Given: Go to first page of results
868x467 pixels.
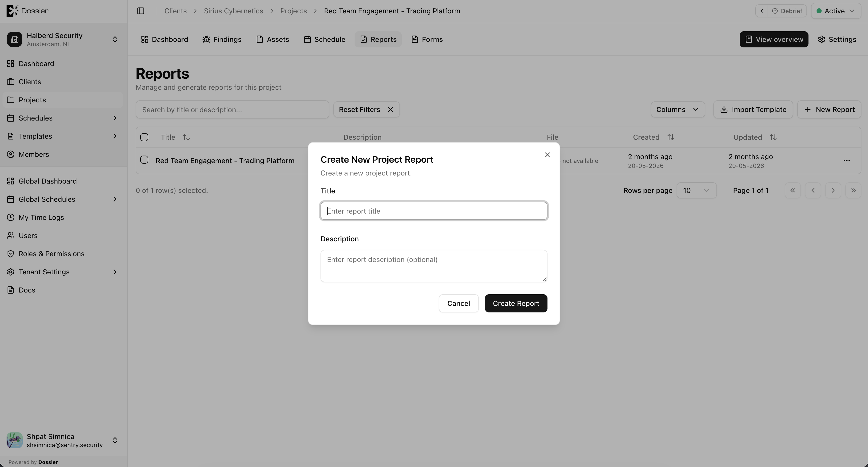Looking at the screenshot, I should click(x=793, y=190).
